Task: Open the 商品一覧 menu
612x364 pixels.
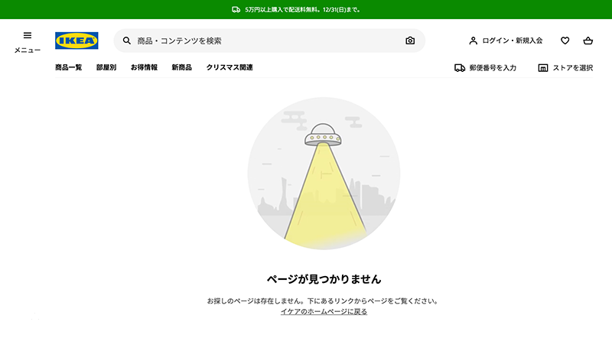Action: pos(69,67)
